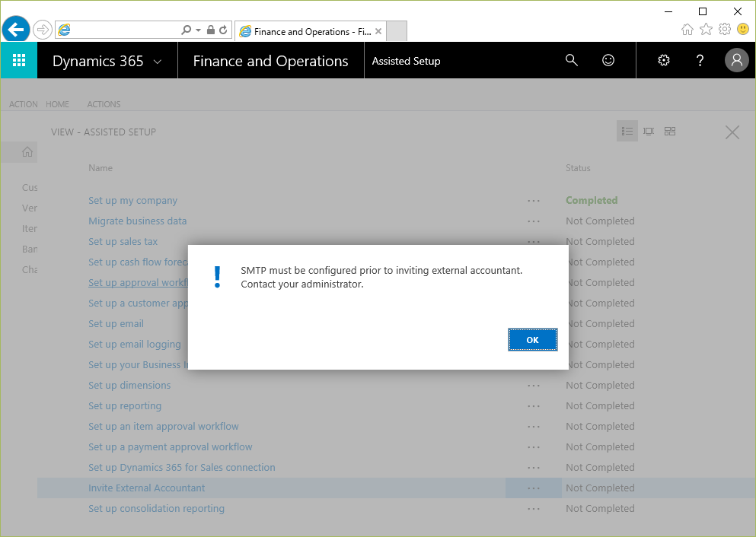Viewport: 756px width, 537px height.
Task: Click the home icon in left navigation
Action: click(x=27, y=152)
